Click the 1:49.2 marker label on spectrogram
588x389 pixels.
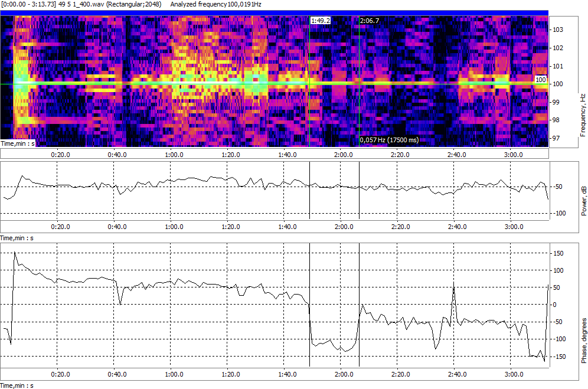click(321, 21)
